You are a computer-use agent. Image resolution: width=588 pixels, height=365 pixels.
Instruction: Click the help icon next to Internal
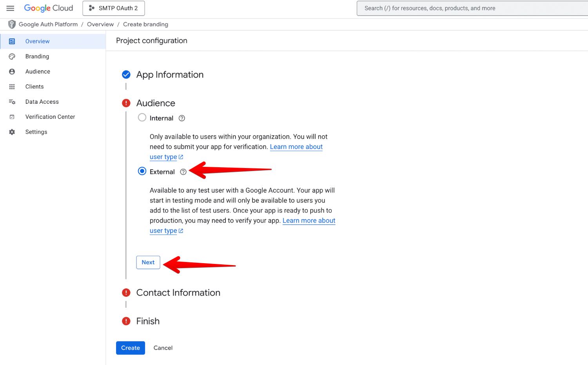[182, 118]
